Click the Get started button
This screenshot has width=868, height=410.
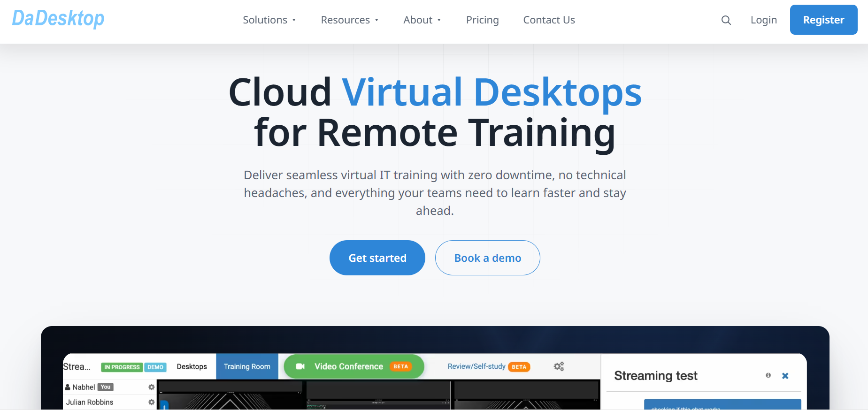(377, 258)
